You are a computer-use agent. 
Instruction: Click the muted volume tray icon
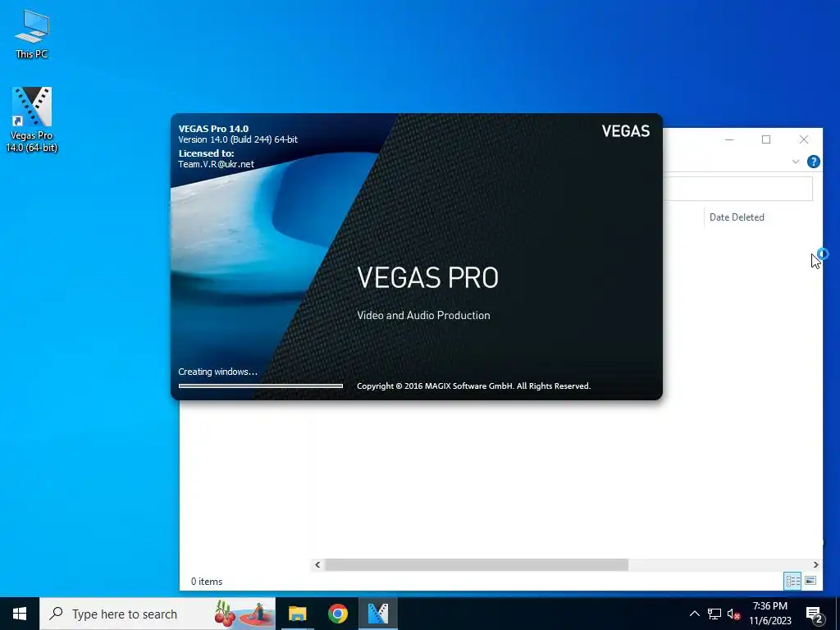pos(734,614)
